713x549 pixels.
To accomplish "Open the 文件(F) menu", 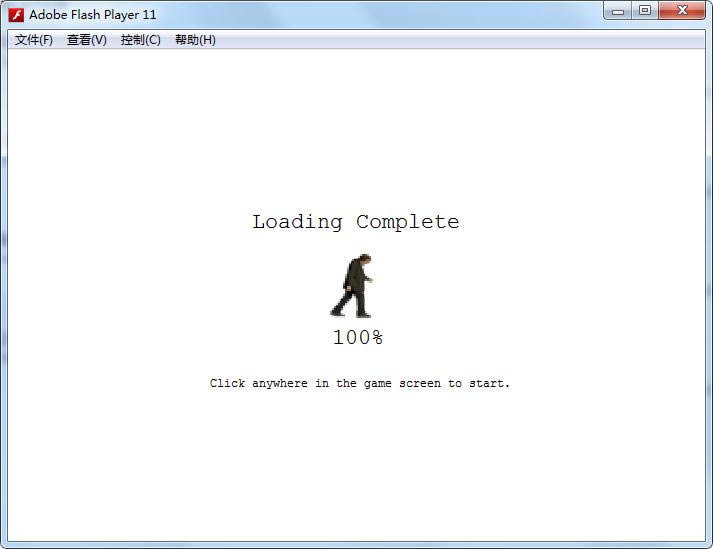I will (34, 40).
